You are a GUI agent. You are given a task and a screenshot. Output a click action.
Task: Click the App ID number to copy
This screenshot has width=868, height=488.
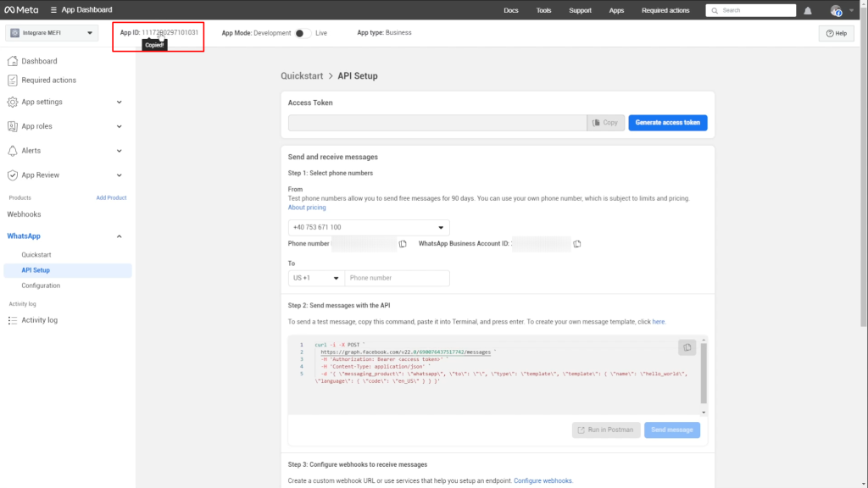(x=170, y=33)
